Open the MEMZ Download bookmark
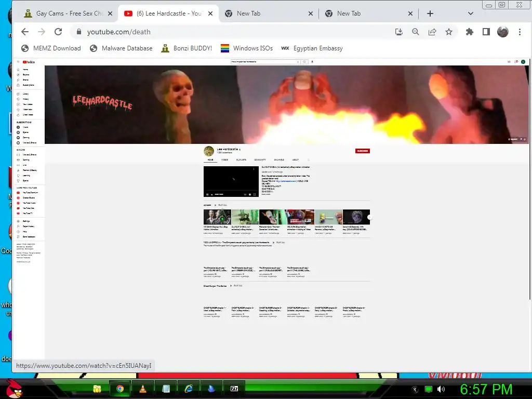Screen dimensions: 532x399 click(x=51, y=48)
